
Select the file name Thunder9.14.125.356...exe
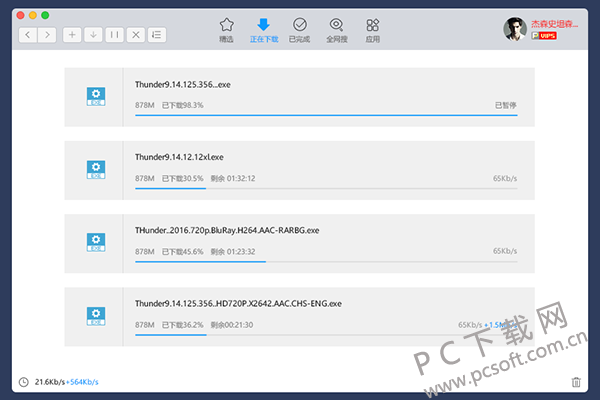tap(183, 85)
